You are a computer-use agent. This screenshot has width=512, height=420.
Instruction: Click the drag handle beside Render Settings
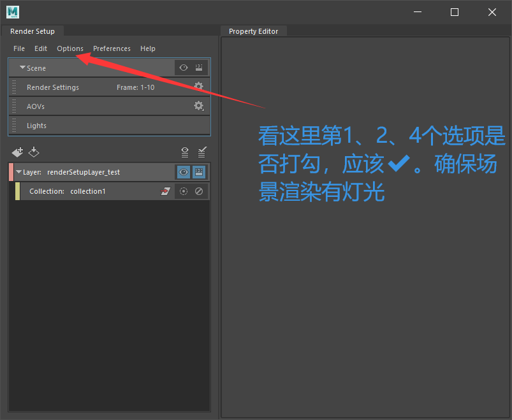14,87
